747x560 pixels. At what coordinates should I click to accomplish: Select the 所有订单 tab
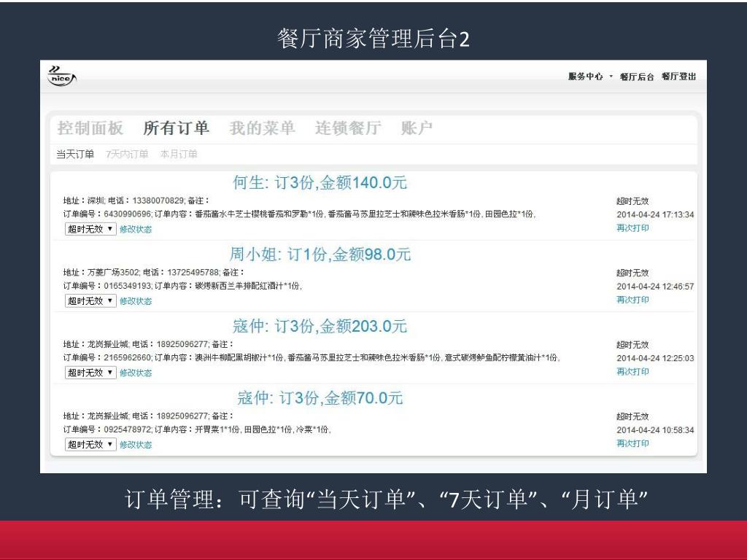coord(176,128)
